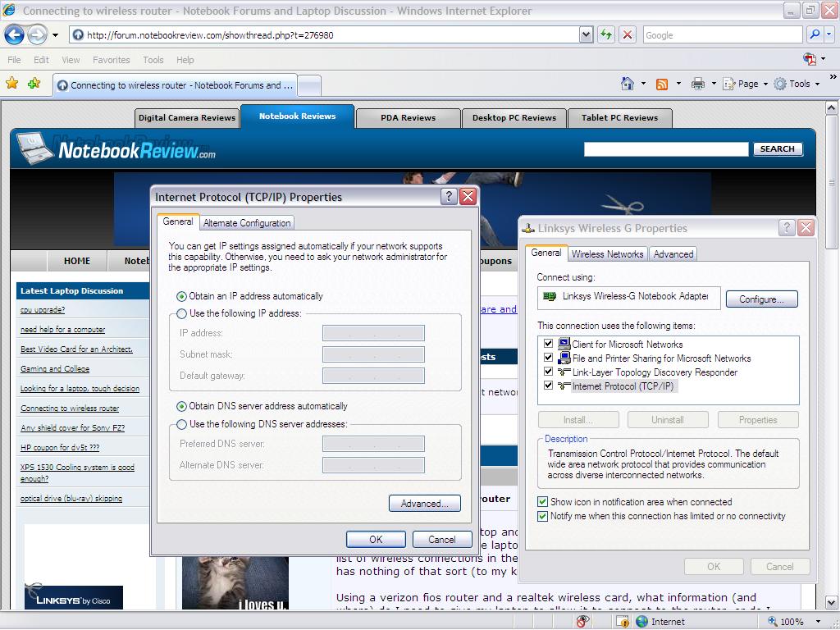Click the Internet Protocol (TCP/IP) item icon

[x=564, y=386]
